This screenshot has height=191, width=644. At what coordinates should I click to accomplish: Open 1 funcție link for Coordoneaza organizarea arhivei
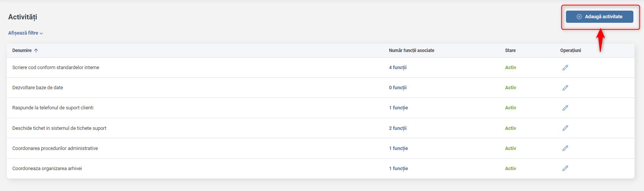398,169
